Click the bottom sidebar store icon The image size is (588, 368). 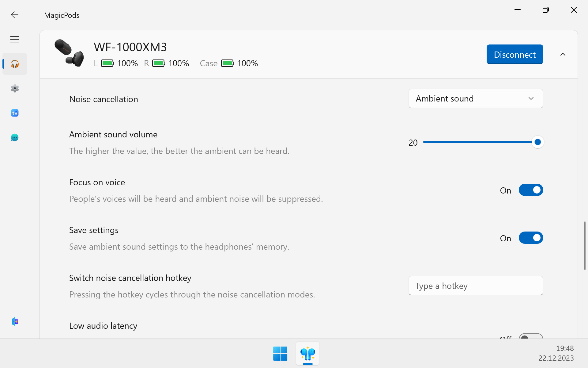point(15,321)
